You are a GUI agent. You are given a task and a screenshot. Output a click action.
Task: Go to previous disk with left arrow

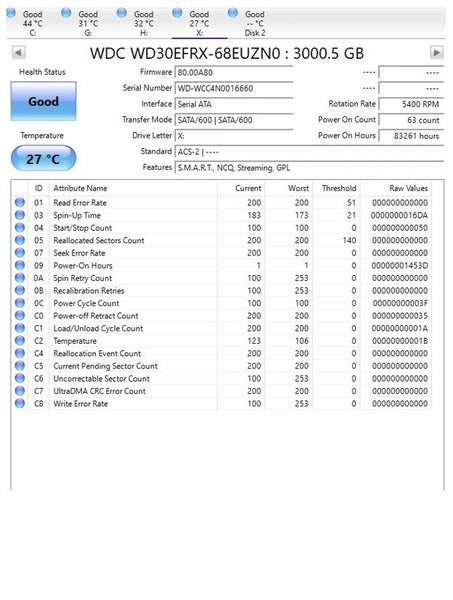pos(18,52)
